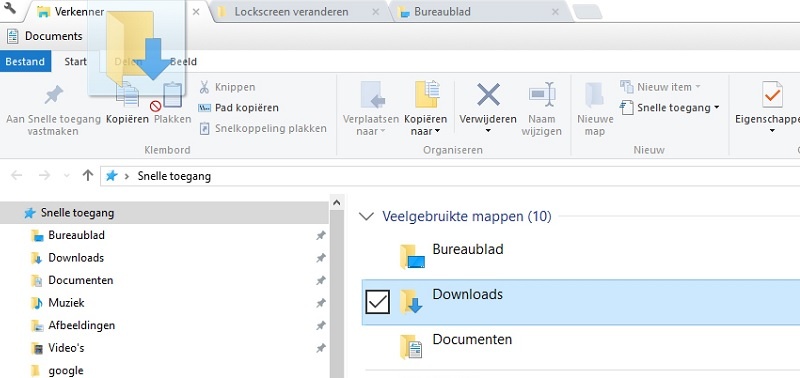Select Downloads folder icon in main pane
The height and width of the screenshot is (378, 800).
coord(411,301)
